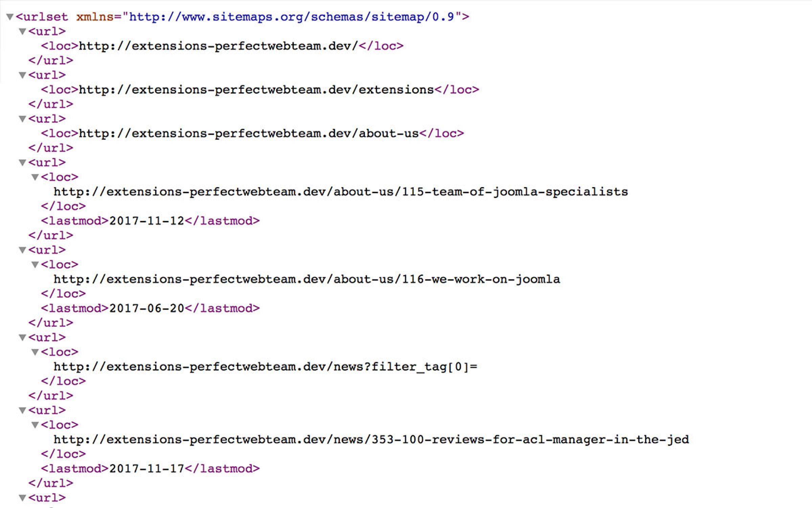Collapse the url node for homepage
This screenshot has height=508, width=812.
[x=23, y=31]
